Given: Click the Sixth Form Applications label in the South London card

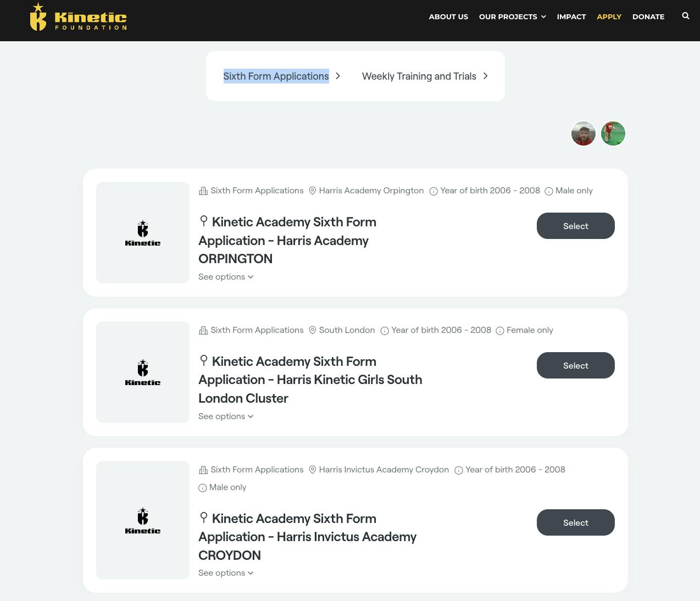Looking at the screenshot, I should (257, 330).
